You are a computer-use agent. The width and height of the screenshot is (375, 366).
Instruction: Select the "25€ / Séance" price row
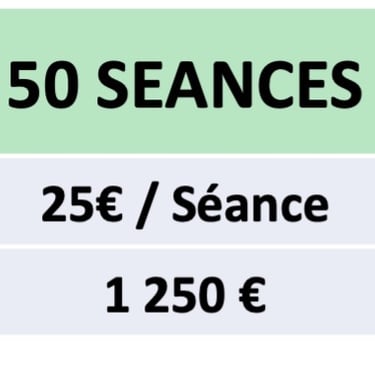point(187,201)
